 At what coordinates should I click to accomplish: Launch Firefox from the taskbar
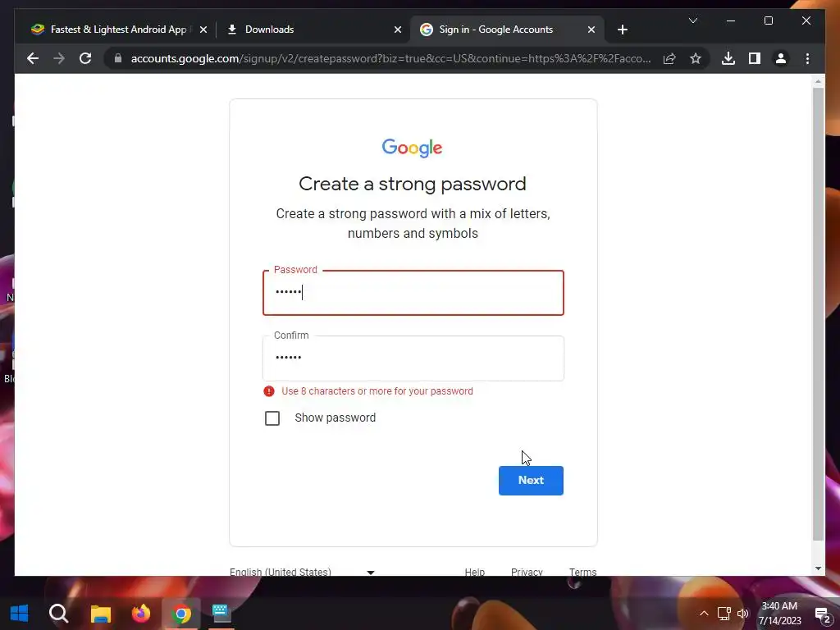(x=141, y=614)
